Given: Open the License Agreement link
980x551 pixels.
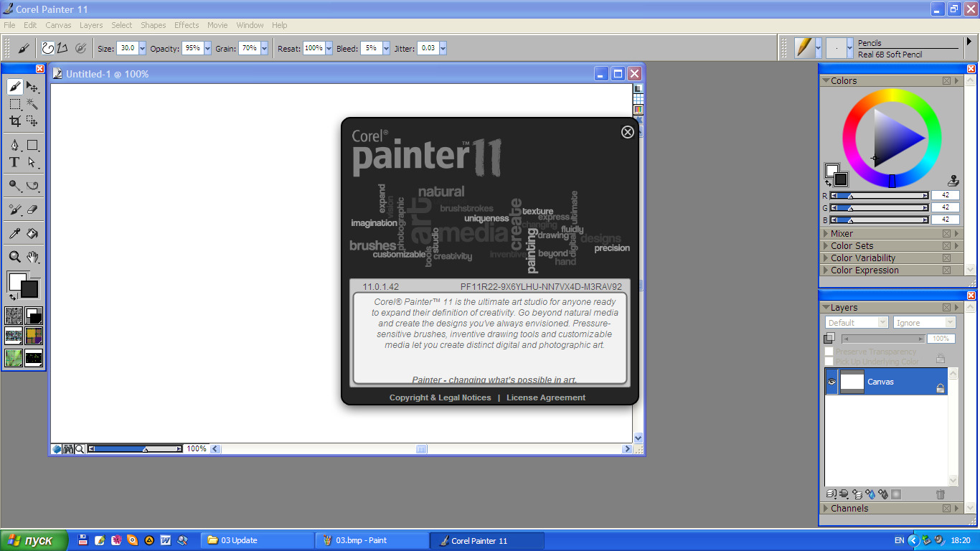Looking at the screenshot, I should pos(545,397).
